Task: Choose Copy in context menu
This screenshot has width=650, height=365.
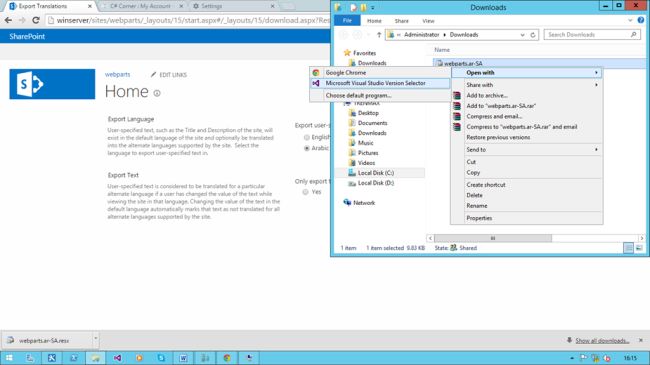Action: 526,173
